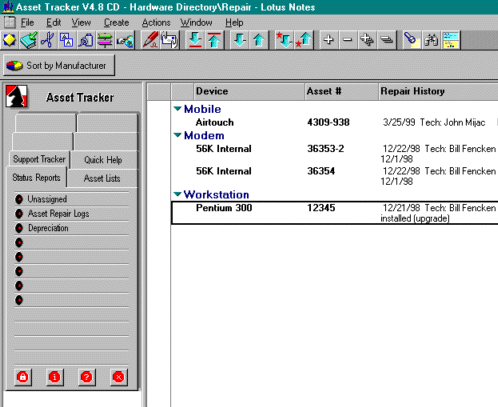The height and width of the screenshot is (407, 498).
Task: Select the Airtouch device row
Action: point(335,122)
